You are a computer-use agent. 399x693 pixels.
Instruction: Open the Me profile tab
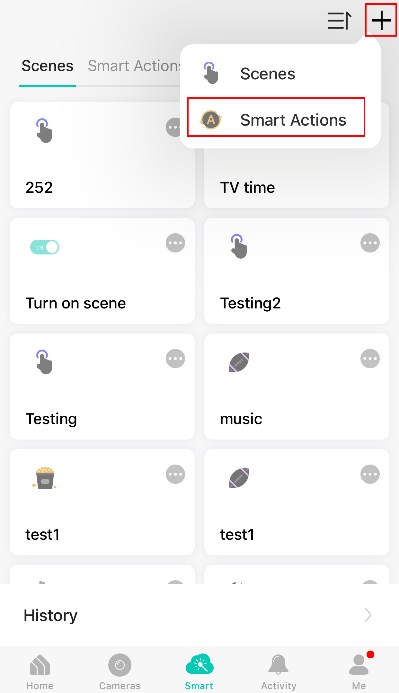tap(359, 672)
